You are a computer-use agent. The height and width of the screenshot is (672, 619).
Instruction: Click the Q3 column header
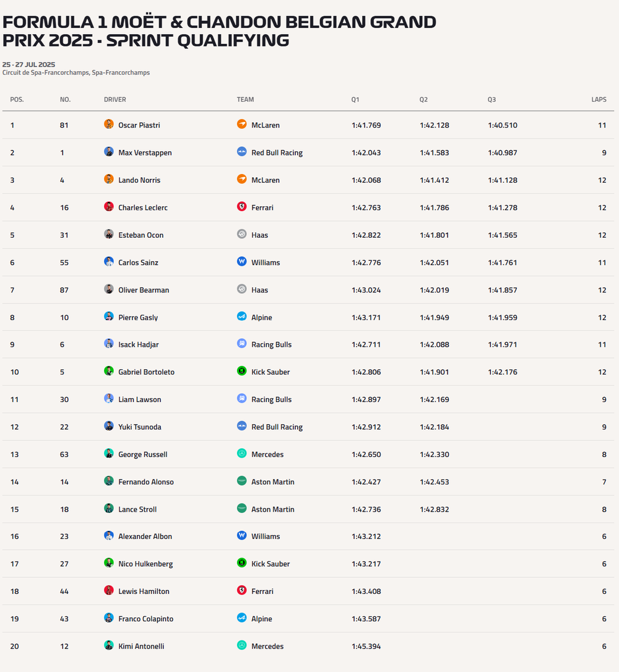(492, 100)
